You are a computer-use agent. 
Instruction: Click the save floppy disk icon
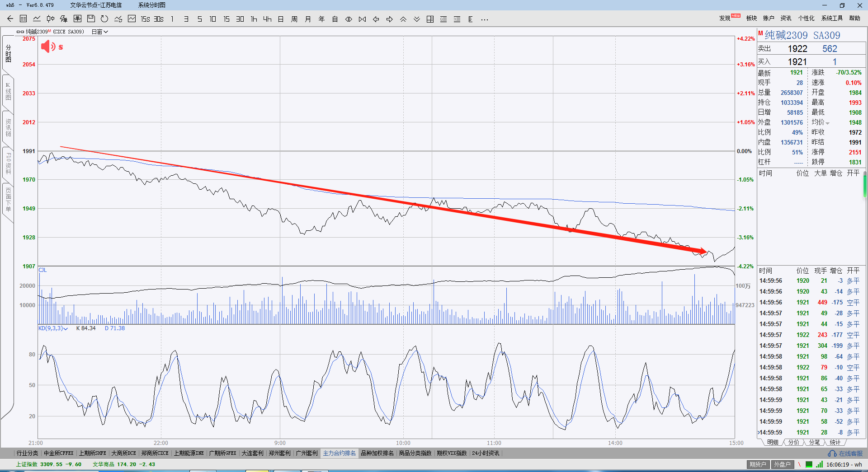coord(91,19)
